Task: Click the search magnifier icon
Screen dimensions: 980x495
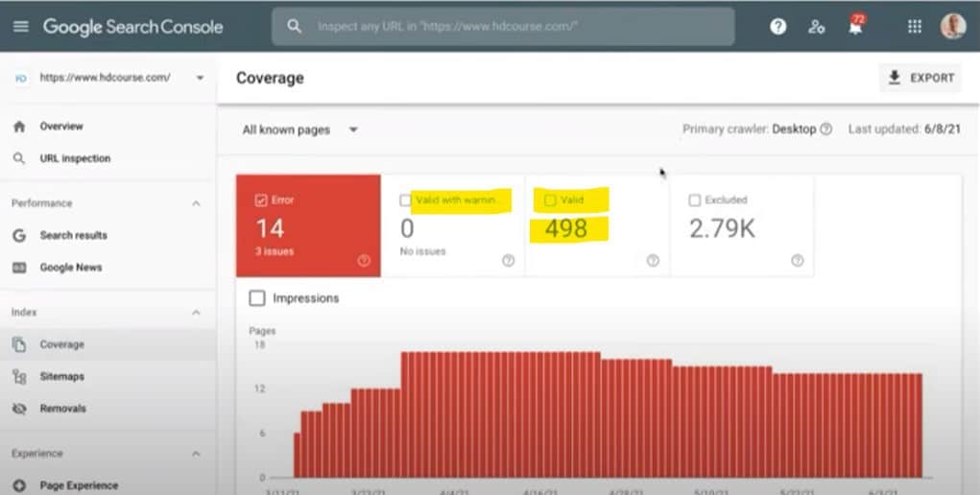Action: pos(295,26)
